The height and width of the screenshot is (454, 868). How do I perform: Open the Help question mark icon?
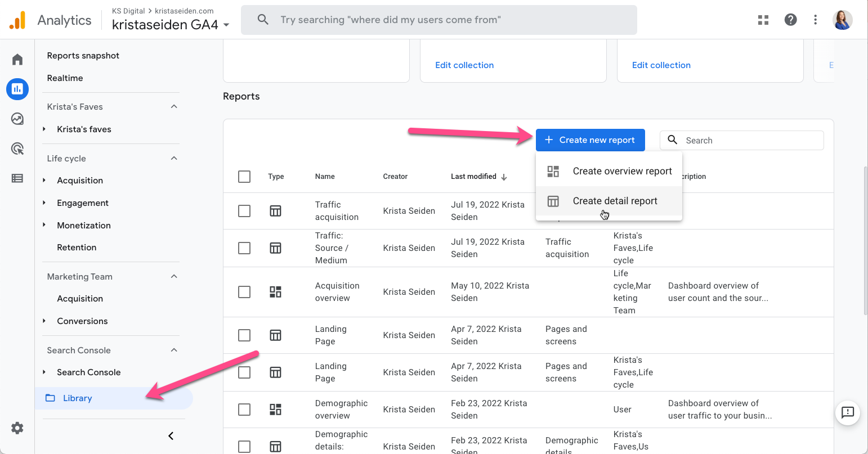tap(790, 20)
